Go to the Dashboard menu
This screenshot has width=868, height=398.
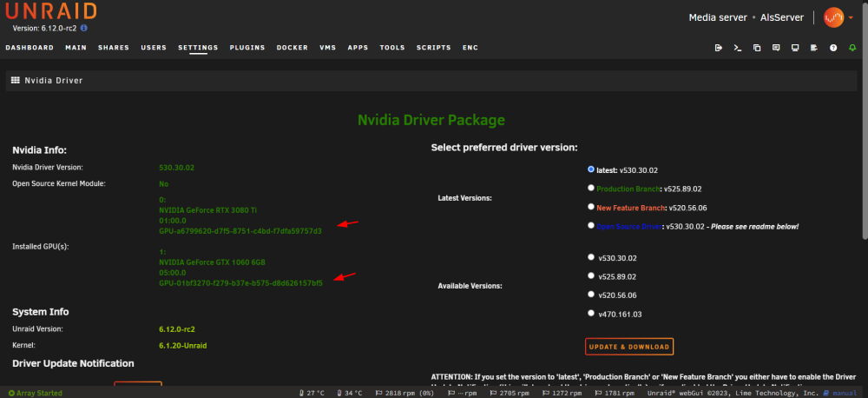[x=30, y=48]
